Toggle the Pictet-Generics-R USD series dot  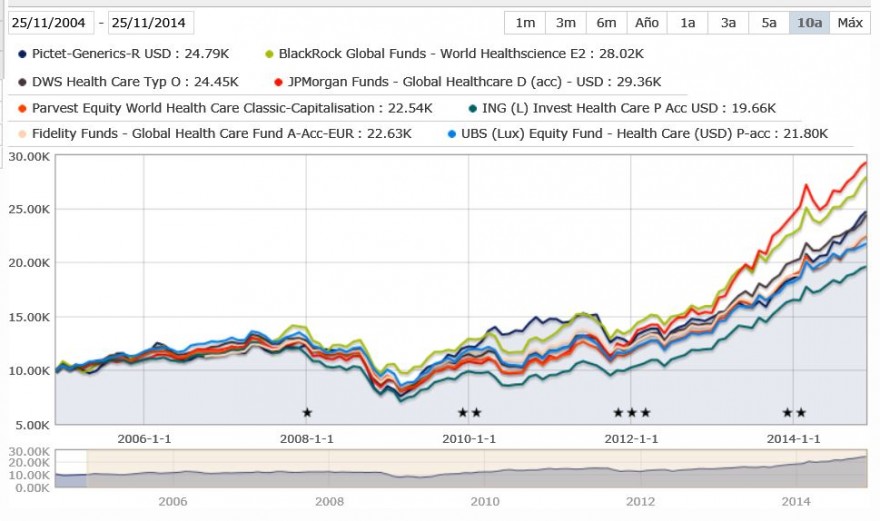coord(22,54)
